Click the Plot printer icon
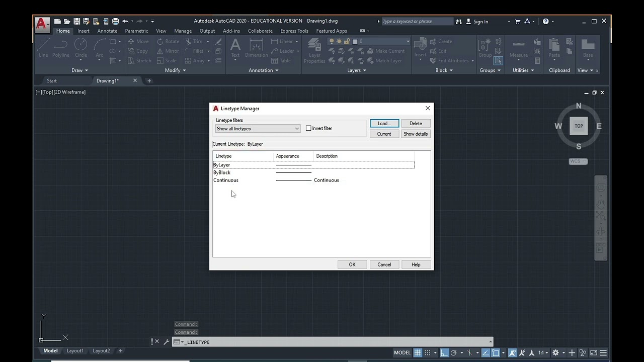This screenshot has height=362, width=644. [x=115, y=21]
